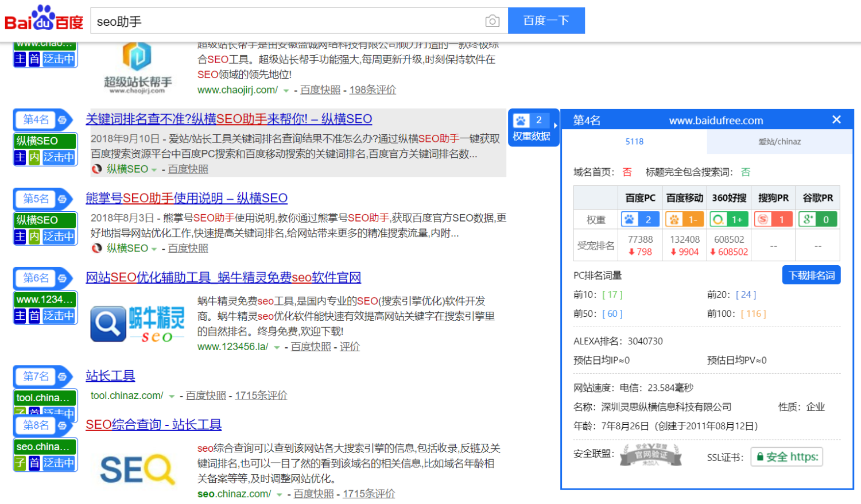Open the 前20 keyword count 24
This screenshot has height=504, width=861.
746,294
